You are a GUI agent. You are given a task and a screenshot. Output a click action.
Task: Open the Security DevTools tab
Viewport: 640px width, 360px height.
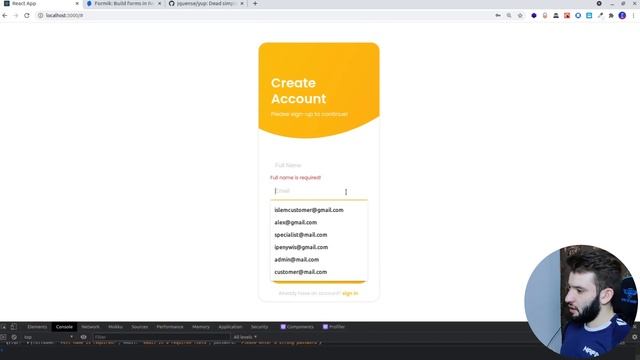pyautogui.click(x=260, y=327)
